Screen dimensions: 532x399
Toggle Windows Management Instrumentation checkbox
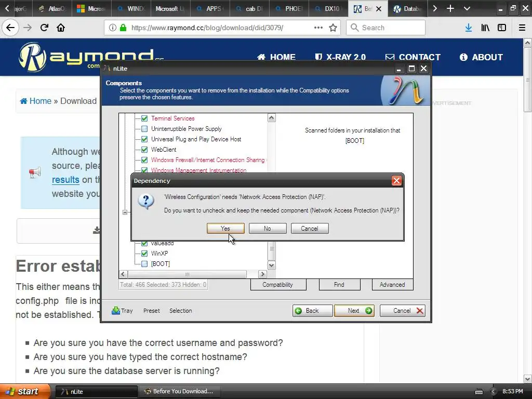coord(144,170)
